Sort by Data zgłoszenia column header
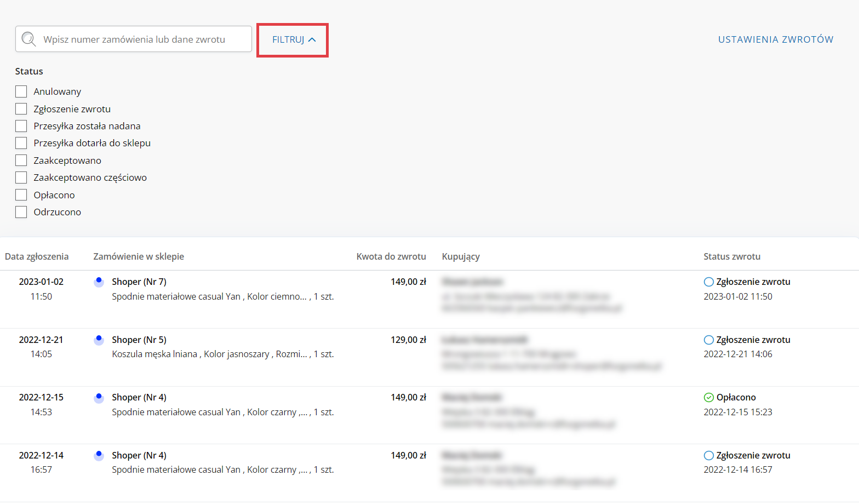 pos(37,256)
